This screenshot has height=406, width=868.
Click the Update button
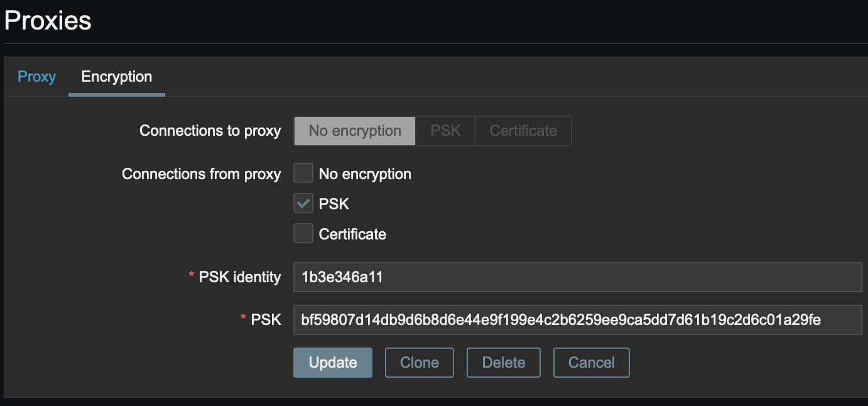[333, 363]
